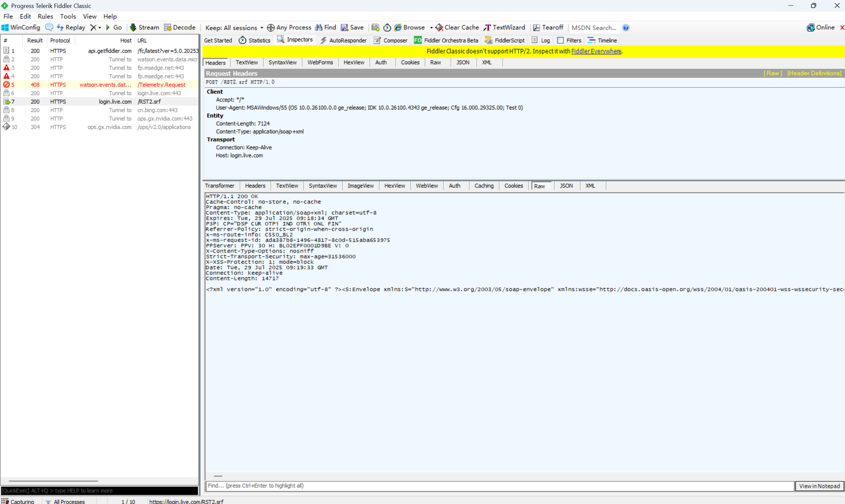Toggle Stream mode in the toolbar

(x=144, y=28)
